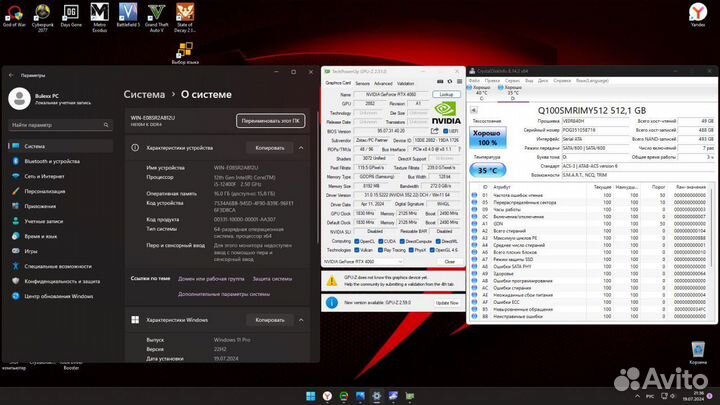Toggle the Ray Tracing checkbox
Screen dimensions: 720x405
pyautogui.click(x=380, y=250)
